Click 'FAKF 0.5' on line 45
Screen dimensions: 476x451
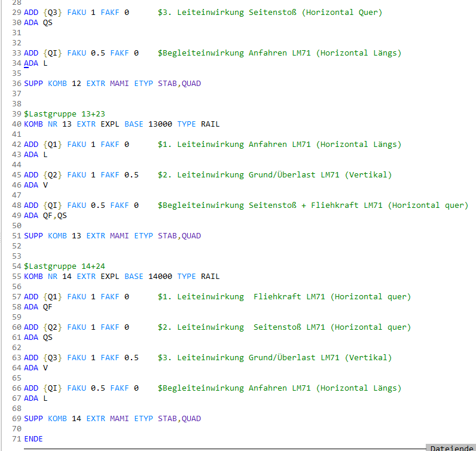click(x=120, y=174)
